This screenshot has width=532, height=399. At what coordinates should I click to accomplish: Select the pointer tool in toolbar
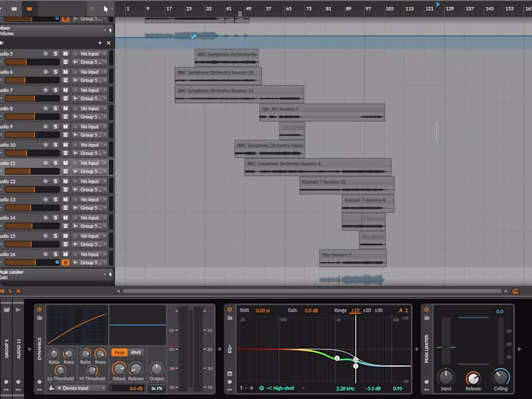tap(106, 9)
